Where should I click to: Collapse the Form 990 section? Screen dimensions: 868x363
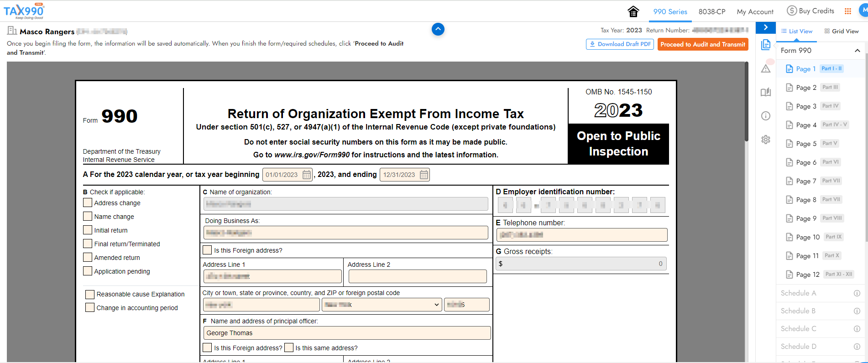858,51
